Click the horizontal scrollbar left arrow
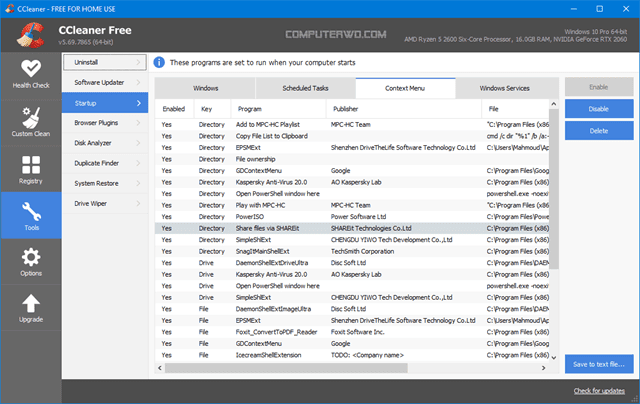Image resolution: width=640 pixels, height=404 pixels. (x=160, y=368)
